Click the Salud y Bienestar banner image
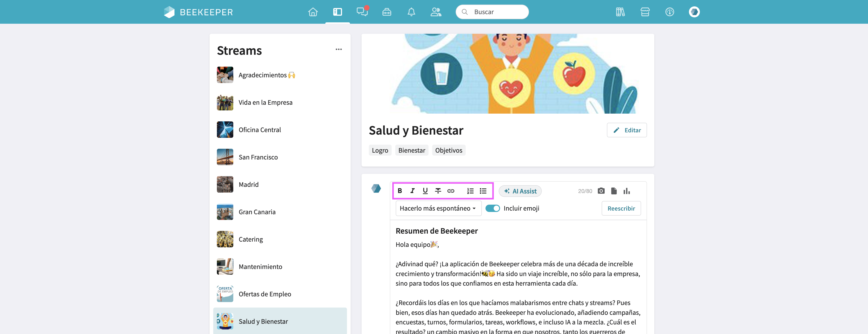 (507, 73)
